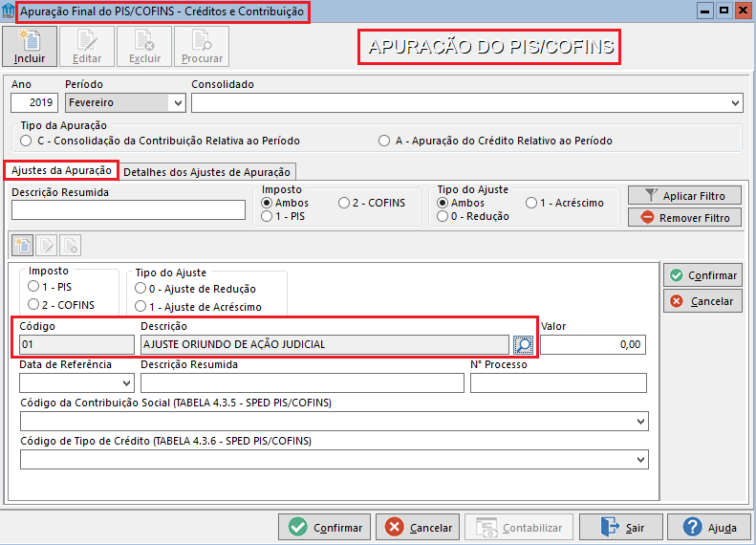
Task: Click the N° Processo input field
Action: pyautogui.click(x=558, y=383)
